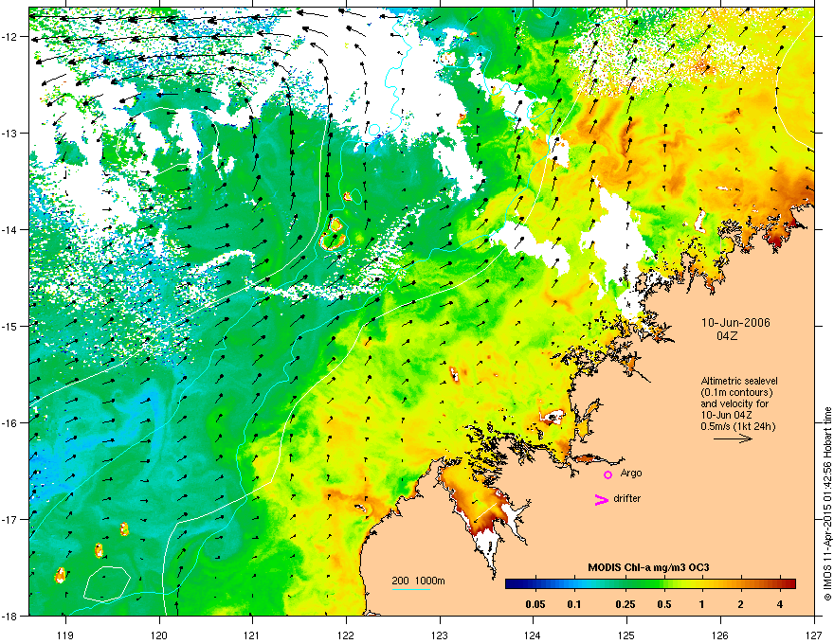Click the "(0.1m contours)" caption line
Viewport: 834px width, 644px height.
click(736, 392)
